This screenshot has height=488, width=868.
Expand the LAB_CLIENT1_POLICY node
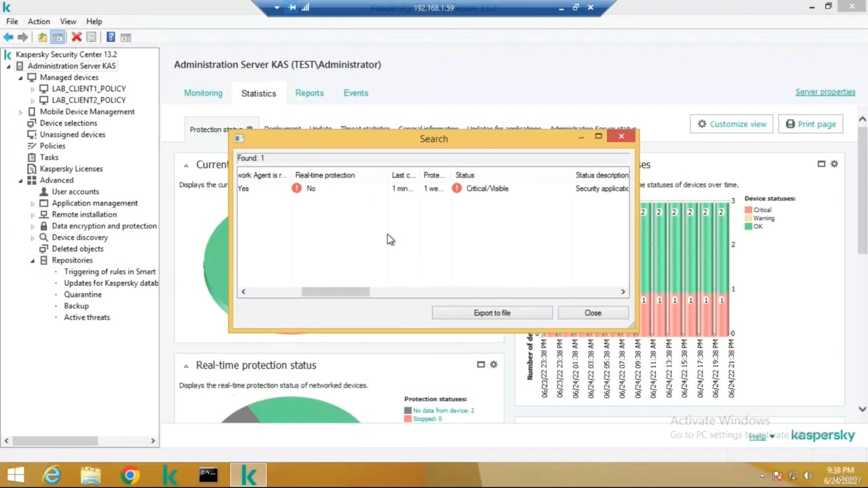tap(33, 89)
